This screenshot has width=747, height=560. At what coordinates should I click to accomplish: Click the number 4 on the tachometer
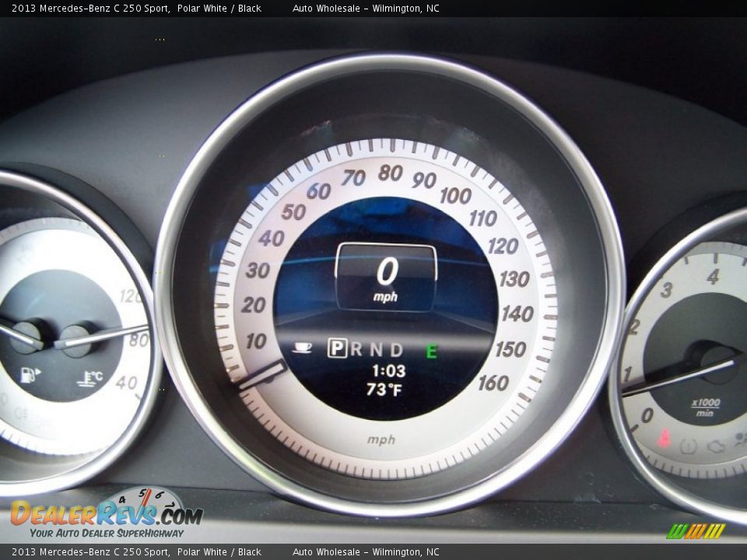[x=714, y=276]
